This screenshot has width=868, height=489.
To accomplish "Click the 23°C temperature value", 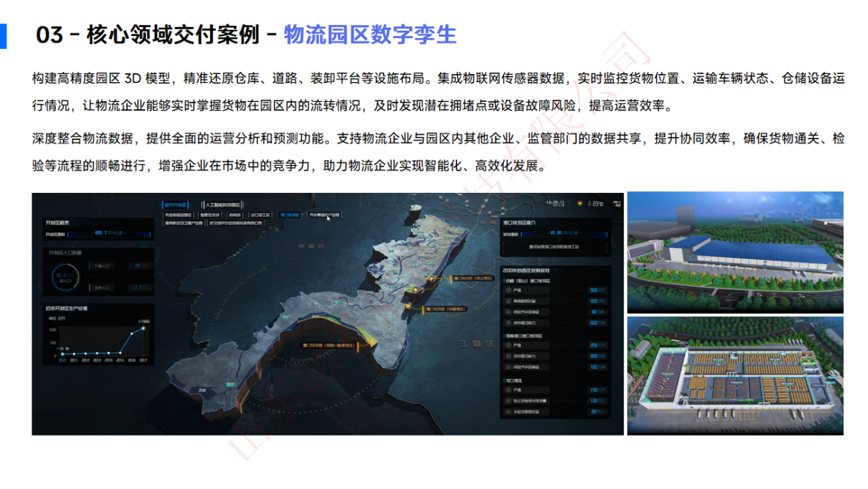I will click(598, 204).
